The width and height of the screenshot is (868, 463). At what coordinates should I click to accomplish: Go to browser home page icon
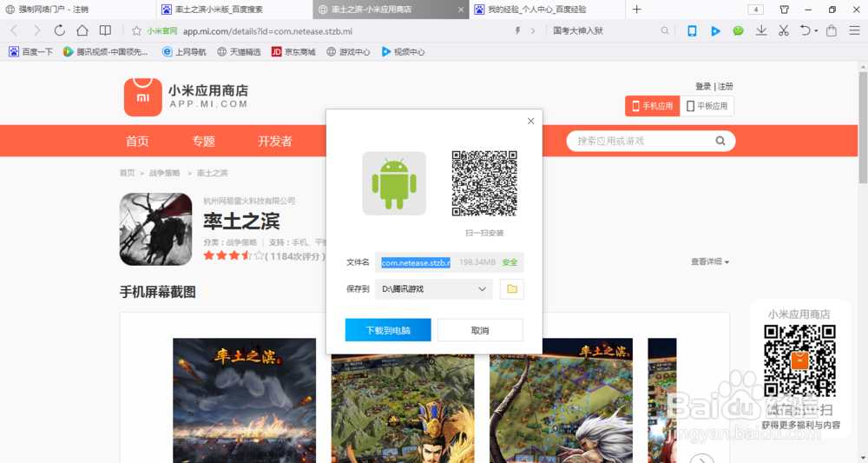82,30
